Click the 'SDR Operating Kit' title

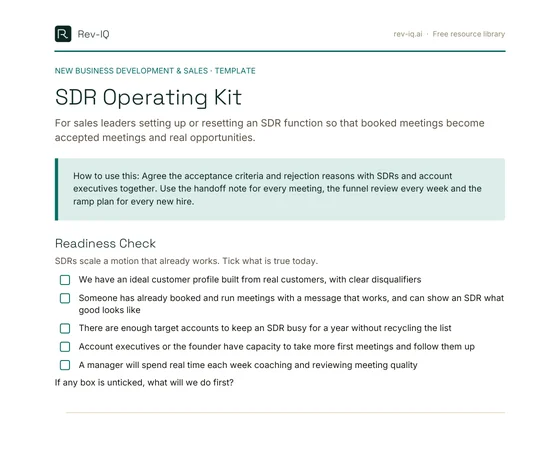click(148, 97)
